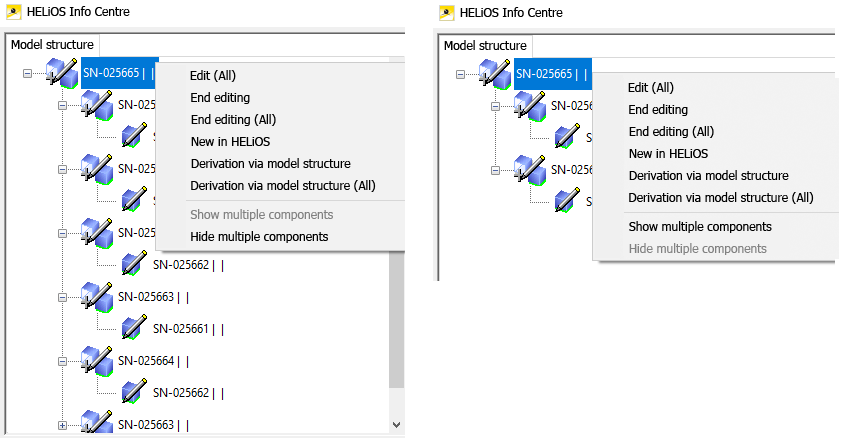The height and width of the screenshot is (438, 846).
Task: Click Show multiple components in the right menu
Action: (700, 227)
